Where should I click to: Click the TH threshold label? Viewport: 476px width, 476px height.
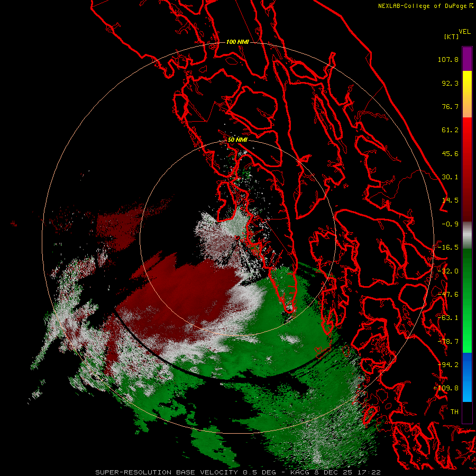[x=454, y=412]
